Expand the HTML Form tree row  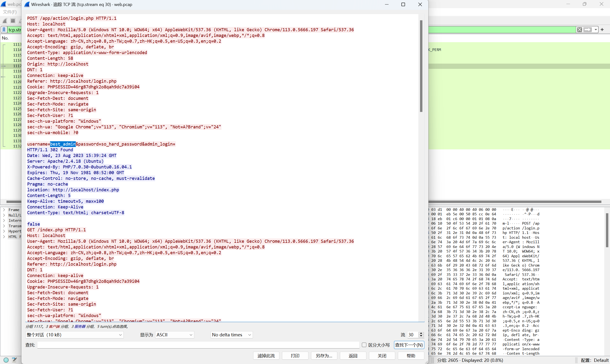[4, 237]
